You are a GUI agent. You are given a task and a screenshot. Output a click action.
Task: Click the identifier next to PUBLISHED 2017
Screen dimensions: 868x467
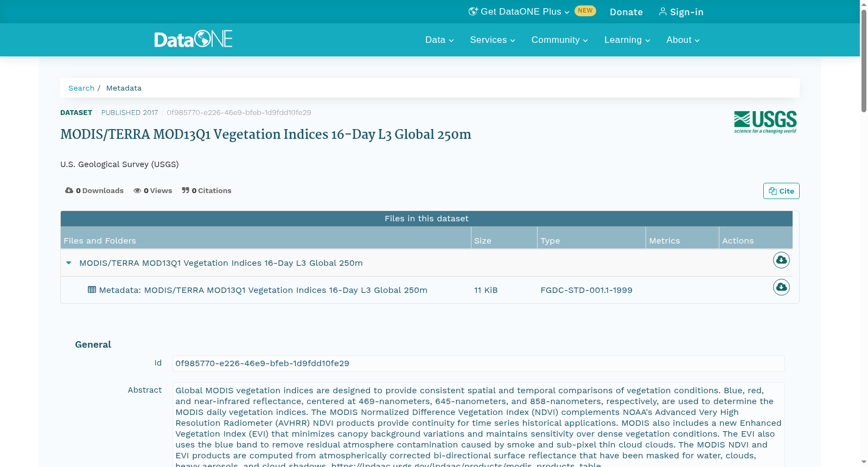click(x=239, y=113)
